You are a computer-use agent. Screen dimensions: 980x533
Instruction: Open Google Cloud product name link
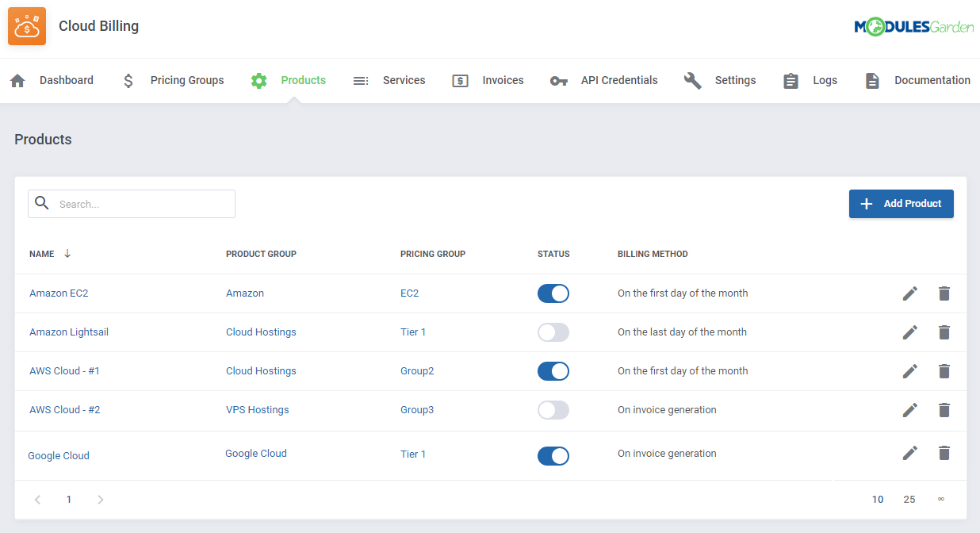pos(59,456)
